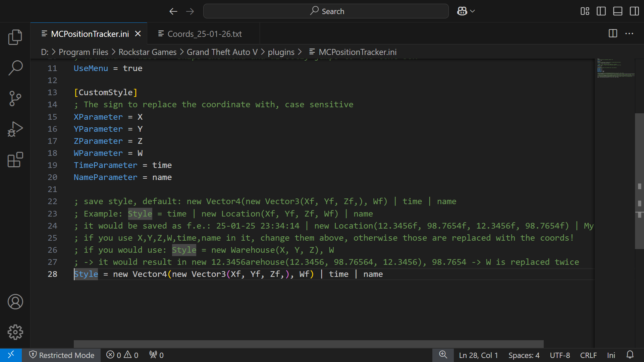Open the Source Control view
This screenshot has height=362, width=644.
[x=15, y=99]
